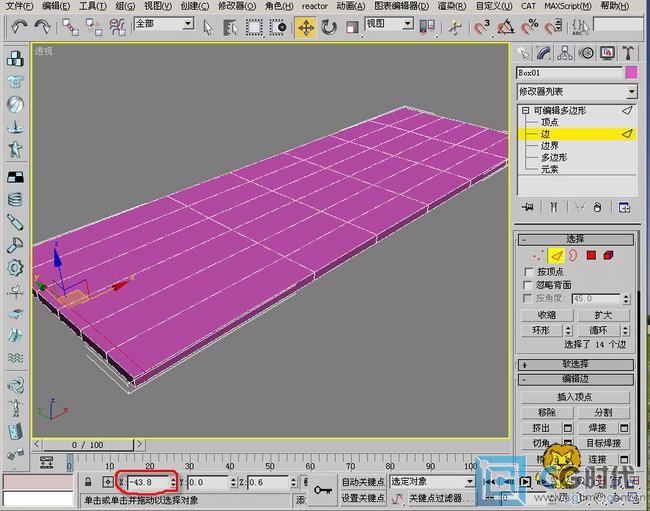Toggle the Window/Crossing selection icon
Screen dimensions: 650x511
point(278,28)
